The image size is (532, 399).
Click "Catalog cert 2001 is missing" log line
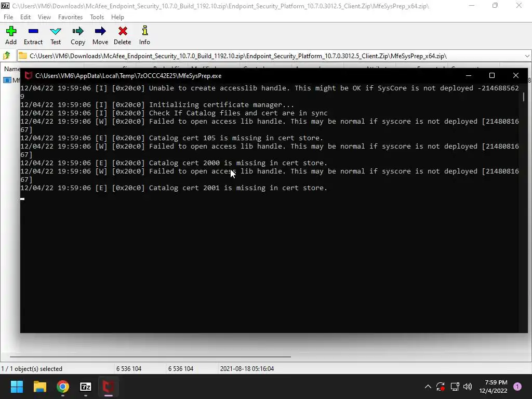174,188
